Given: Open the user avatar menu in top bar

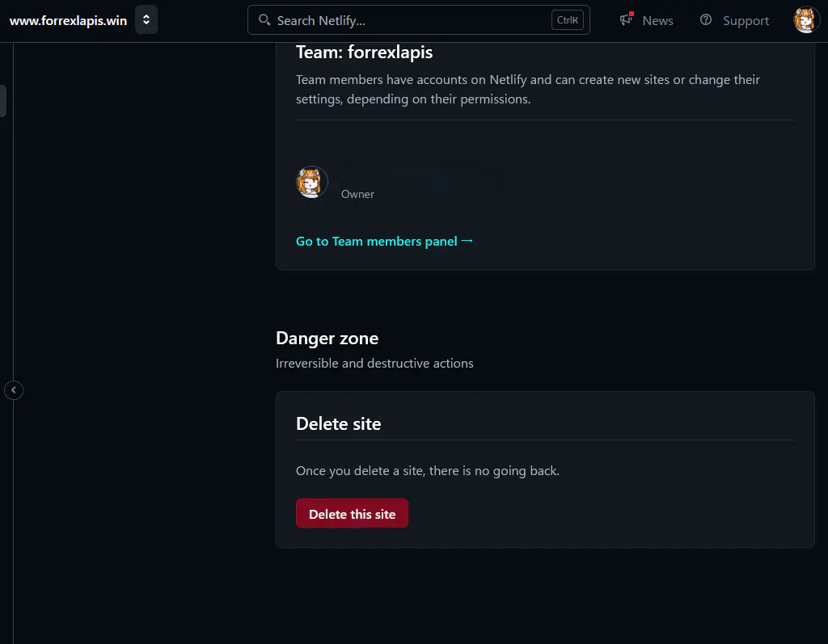Looking at the screenshot, I should point(806,20).
